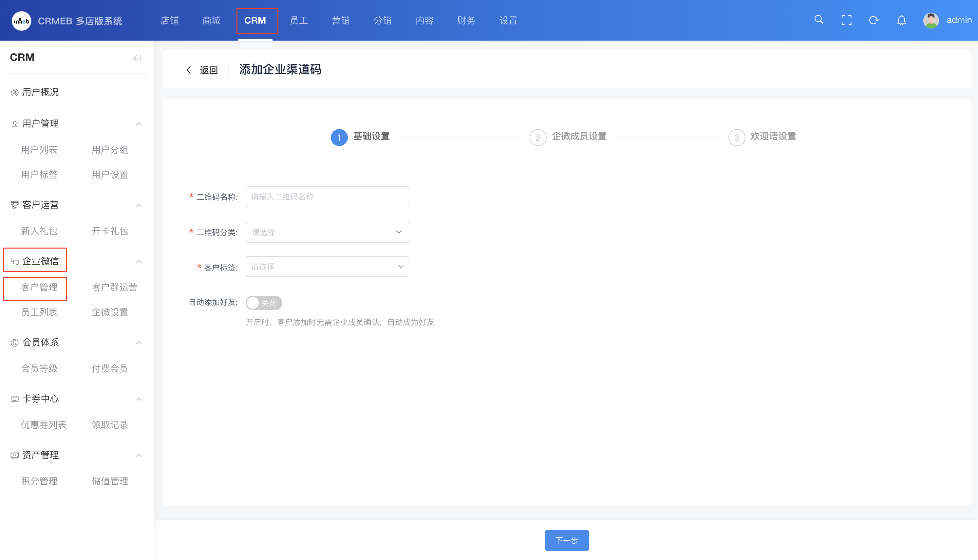Image resolution: width=978 pixels, height=560 pixels.
Task: Open 储值管理 in sidebar
Action: [x=110, y=481]
